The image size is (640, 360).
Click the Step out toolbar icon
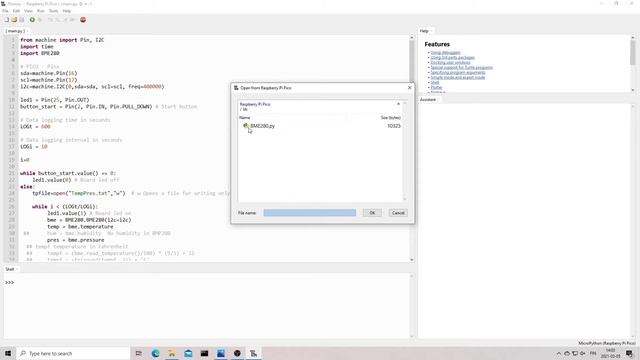point(65,20)
